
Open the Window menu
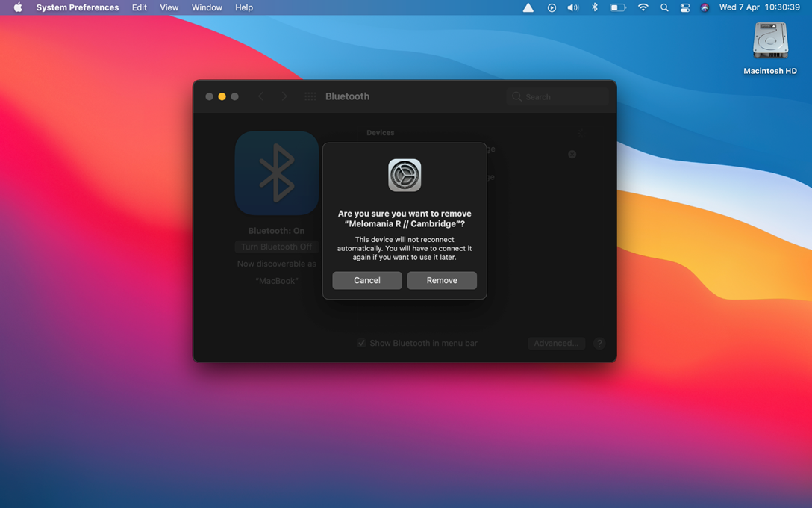coord(207,7)
